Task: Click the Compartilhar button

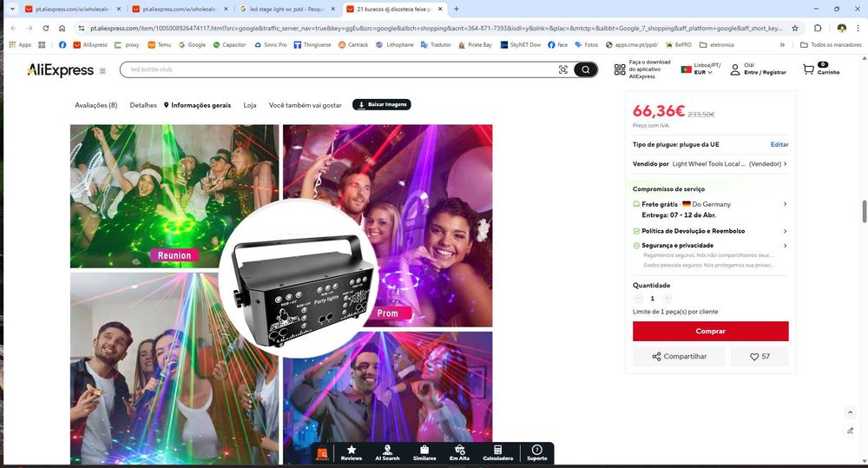Action: (679, 356)
